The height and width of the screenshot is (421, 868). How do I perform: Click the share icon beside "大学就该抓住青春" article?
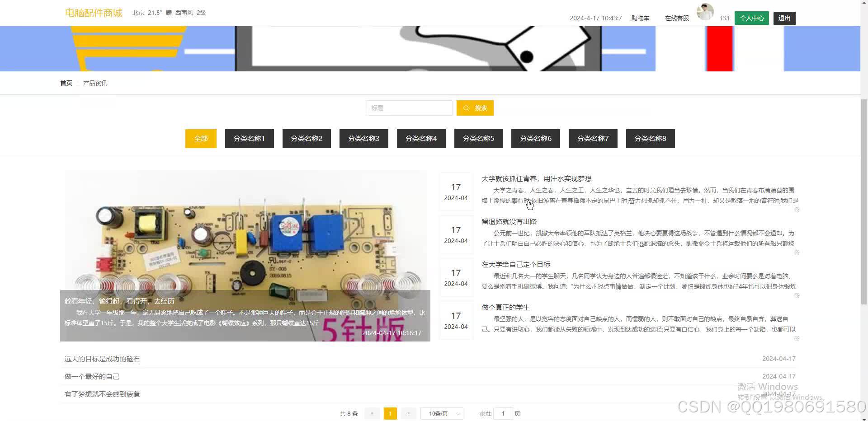pyautogui.click(x=797, y=210)
